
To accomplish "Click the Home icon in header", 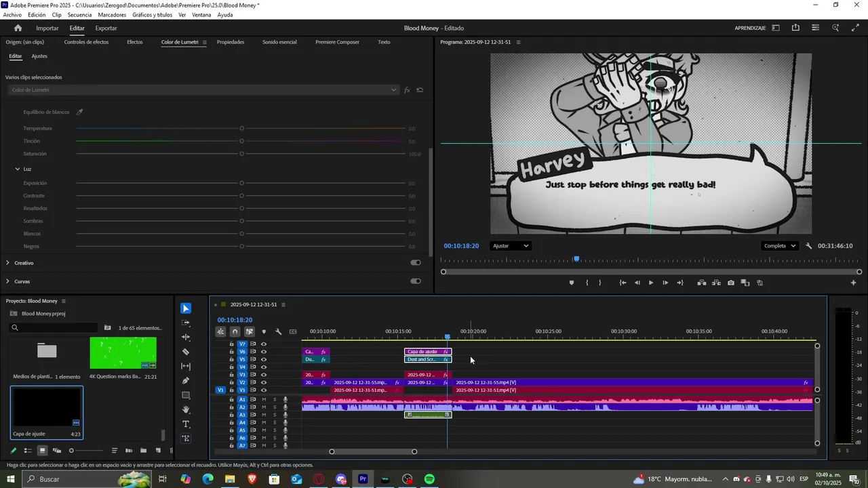I will (x=18, y=28).
